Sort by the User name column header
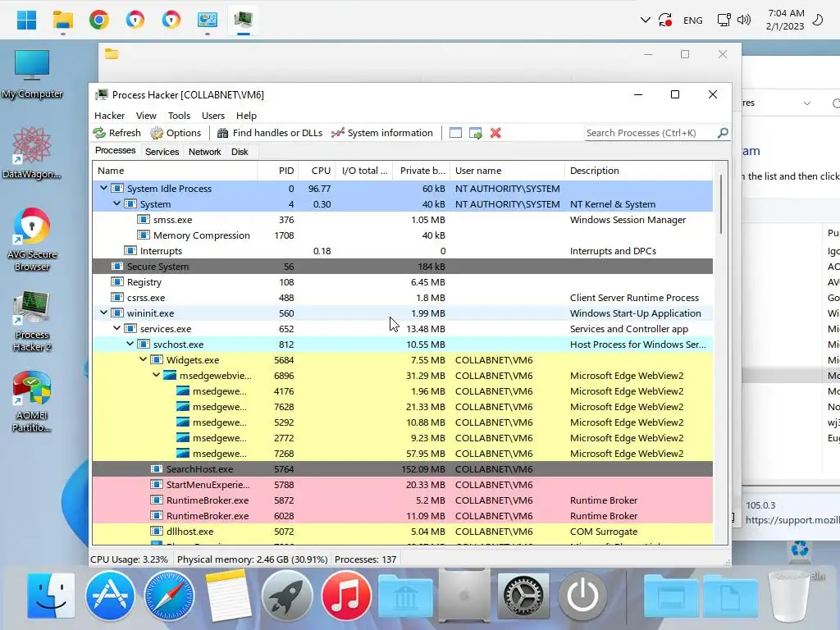This screenshot has height=630, width=840. [x=507, y=171]
